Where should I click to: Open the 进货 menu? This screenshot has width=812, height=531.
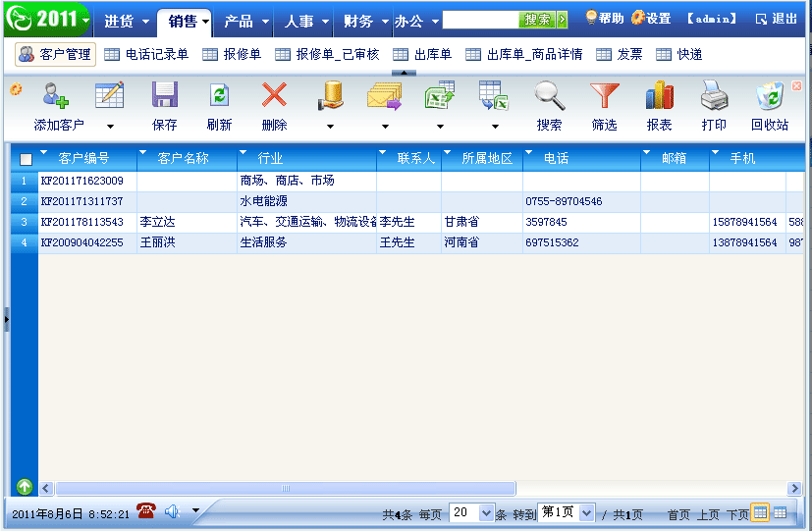coord(127,21)
